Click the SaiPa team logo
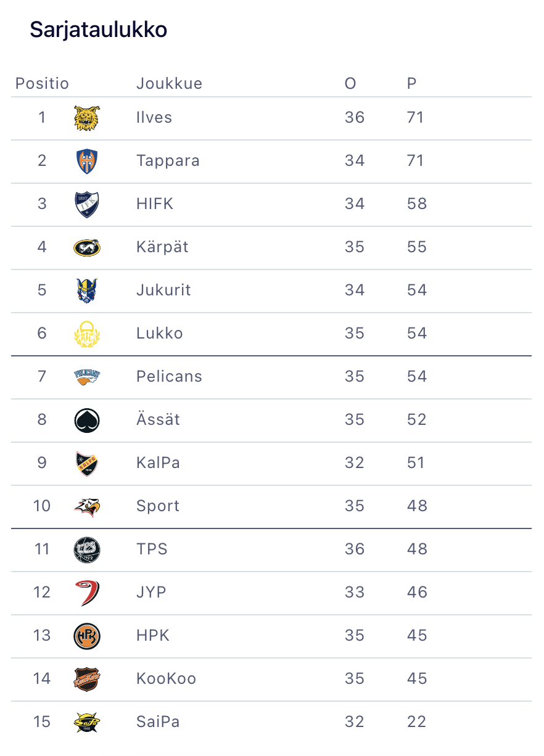Screen dimensions: 544x756 pos(86,722)
